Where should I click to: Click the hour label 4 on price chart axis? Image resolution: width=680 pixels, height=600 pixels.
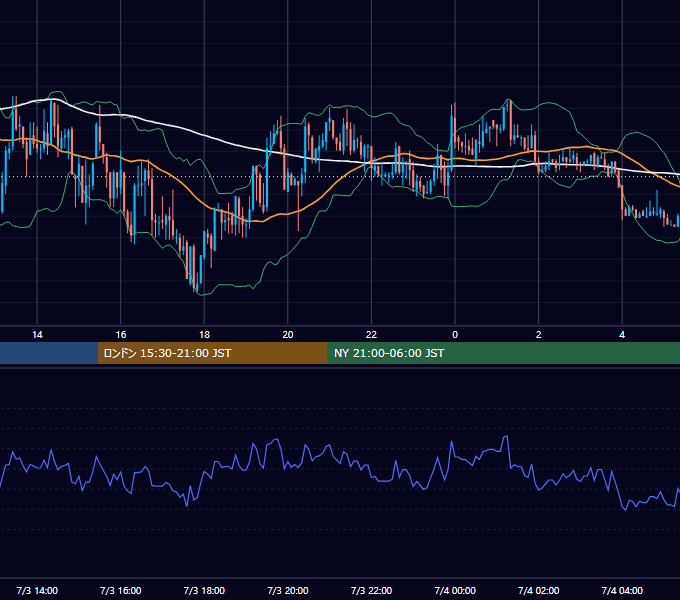pyautogui.click(x=622, y=335)
